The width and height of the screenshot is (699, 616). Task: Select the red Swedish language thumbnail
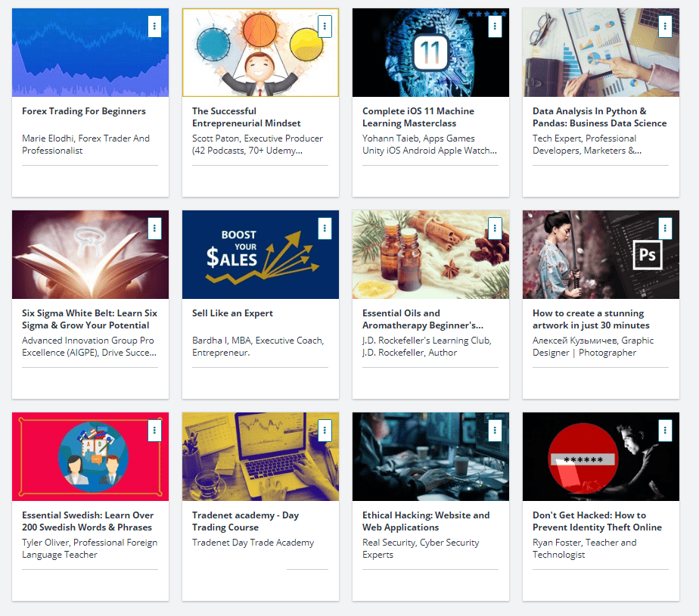[91, 457]
